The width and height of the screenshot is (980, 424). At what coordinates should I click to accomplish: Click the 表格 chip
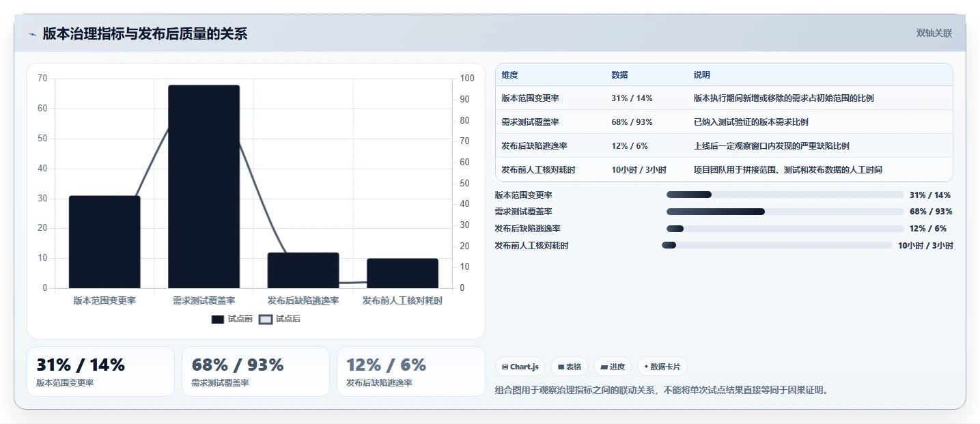pos(570,367)
